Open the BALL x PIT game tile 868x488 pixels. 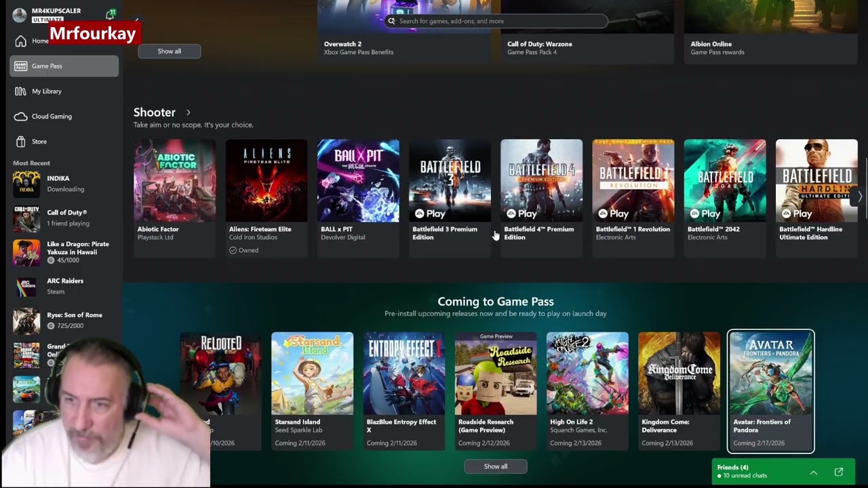pos(358,197)
